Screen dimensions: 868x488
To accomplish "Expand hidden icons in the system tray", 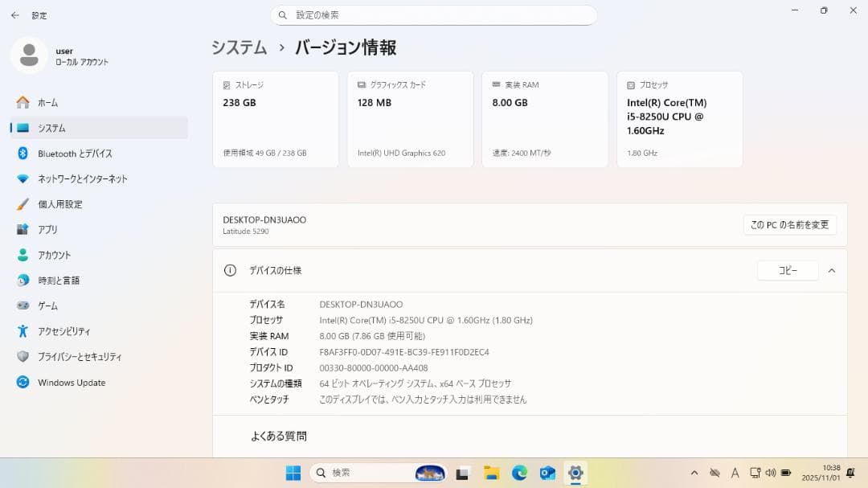I will 694,473.
